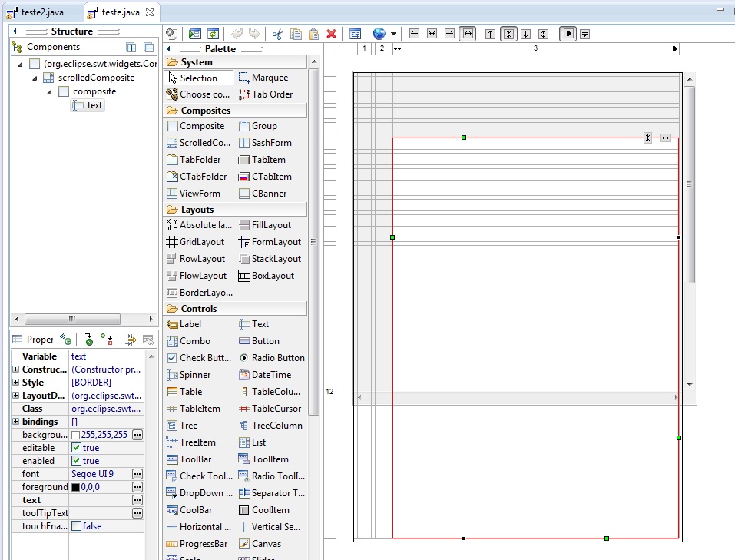Click the globe Externalize strings icon
This screenshot has height=560, width=735.
pos(379,34)
